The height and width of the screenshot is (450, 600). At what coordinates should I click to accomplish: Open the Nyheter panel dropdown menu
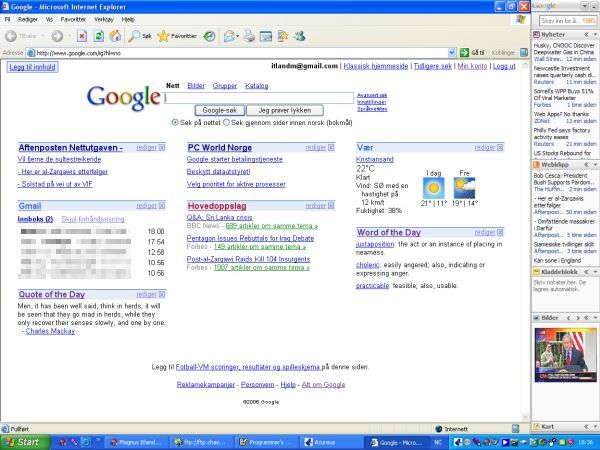click(595, 35)
